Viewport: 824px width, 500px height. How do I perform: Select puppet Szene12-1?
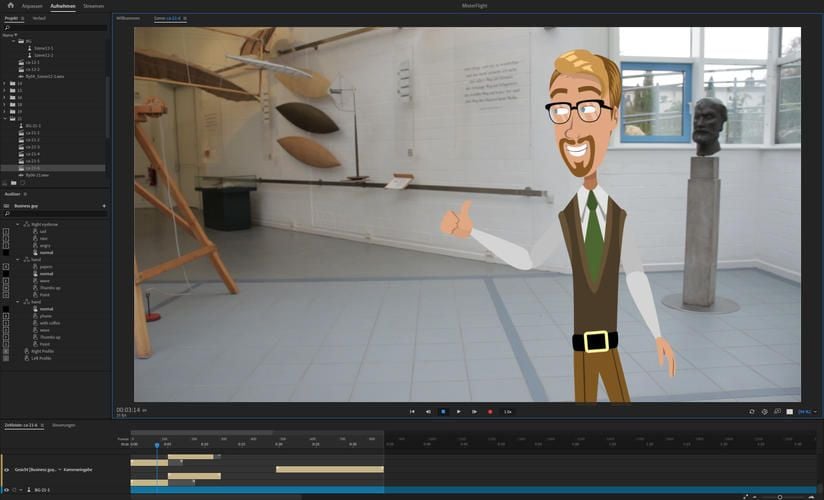click(x=44, y=48)
